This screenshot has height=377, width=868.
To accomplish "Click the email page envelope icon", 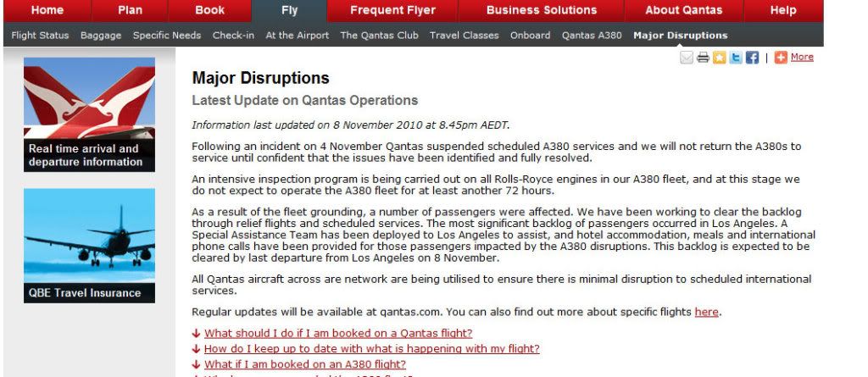I will (x=687, y=58).
